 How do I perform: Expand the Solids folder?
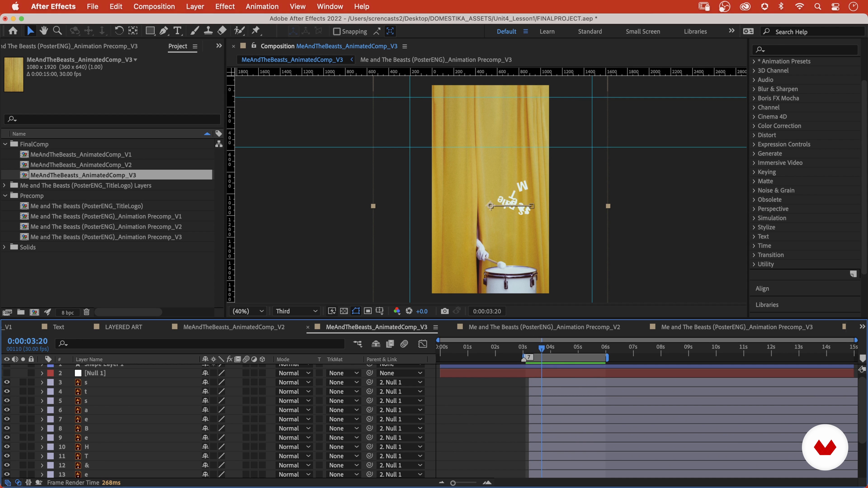(4, 247)
